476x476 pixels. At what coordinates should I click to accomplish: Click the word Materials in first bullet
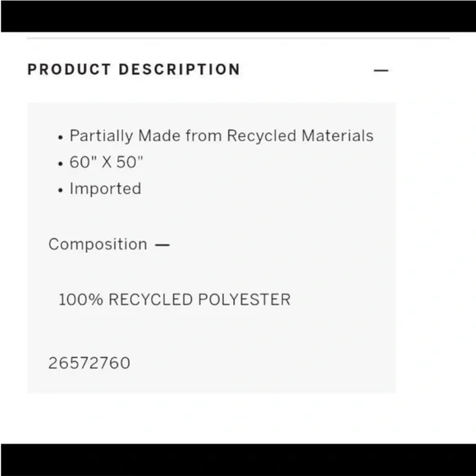pyautogui.click(x=337, y=135)
